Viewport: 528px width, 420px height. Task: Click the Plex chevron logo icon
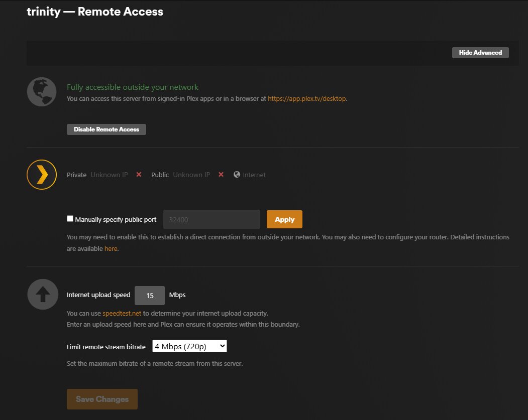(x=42, y=175)
